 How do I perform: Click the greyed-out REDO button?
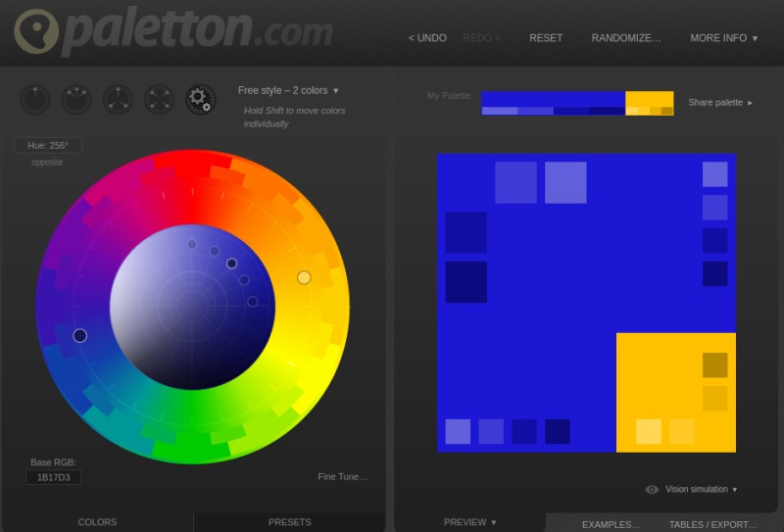pos(481,38)
